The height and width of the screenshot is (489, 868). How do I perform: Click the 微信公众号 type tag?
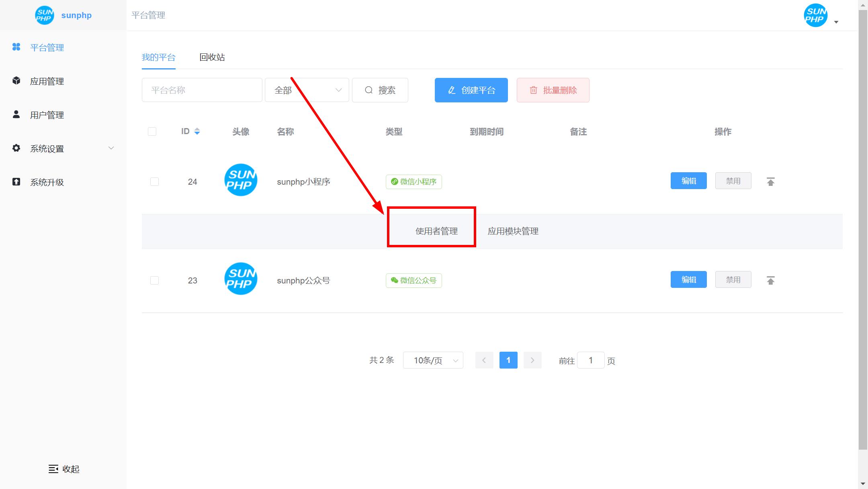414,281
